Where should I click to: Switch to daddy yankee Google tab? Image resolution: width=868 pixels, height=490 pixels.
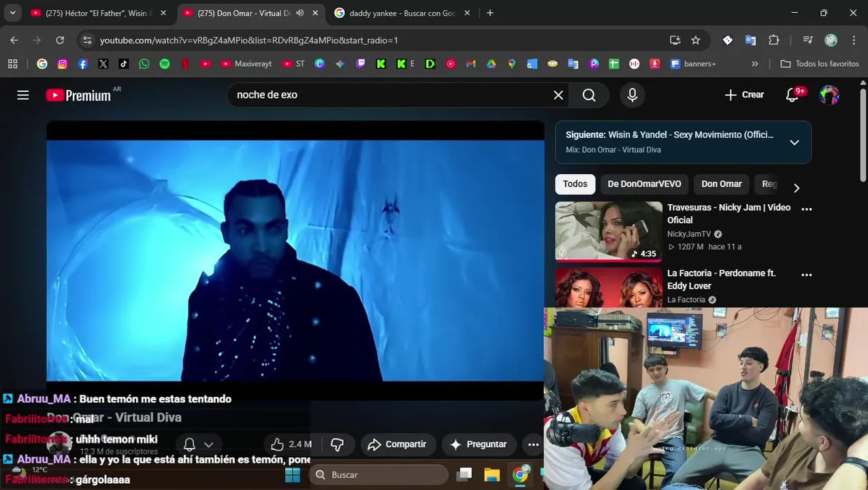[x=402, y=13]
